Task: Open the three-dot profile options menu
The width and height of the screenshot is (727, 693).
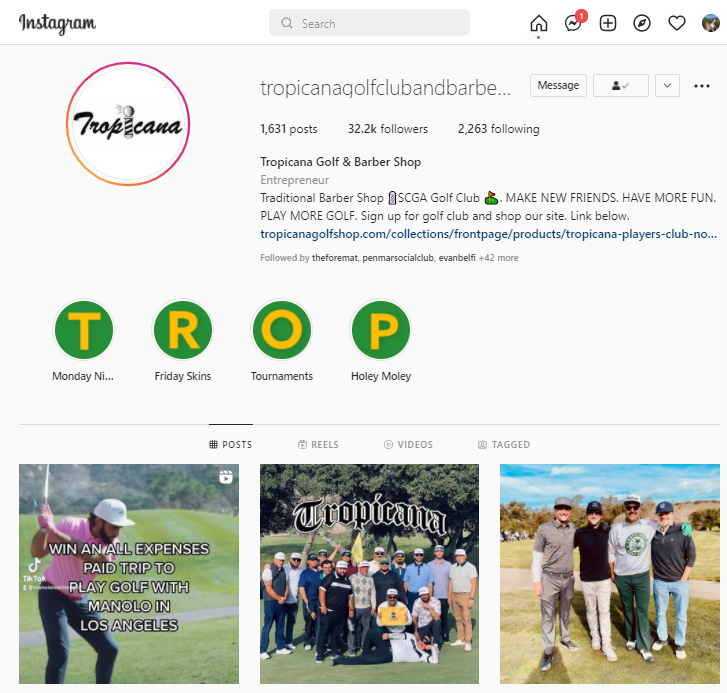Action: click(701, 86)
